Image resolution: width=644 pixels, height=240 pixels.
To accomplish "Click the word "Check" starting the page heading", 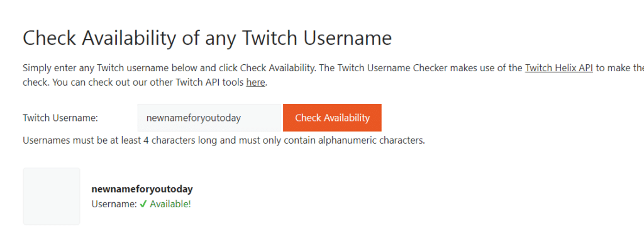I will 48,38.
